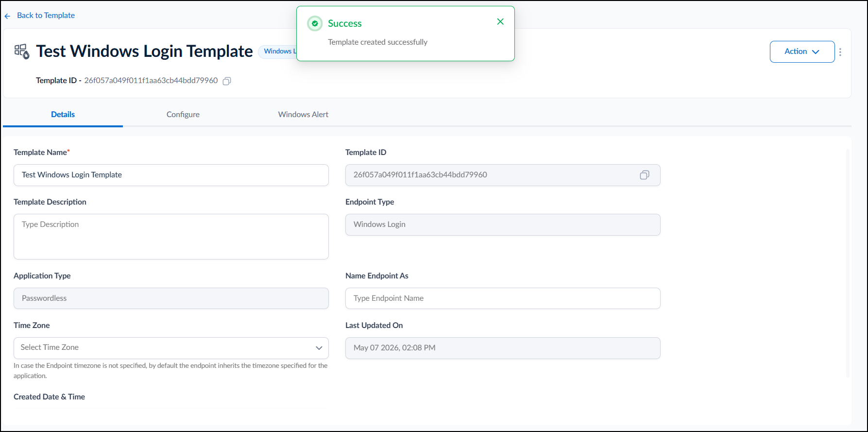868x432 pixels.
Task: Open the three-dot more options menu
Action: tap(840, 52)
